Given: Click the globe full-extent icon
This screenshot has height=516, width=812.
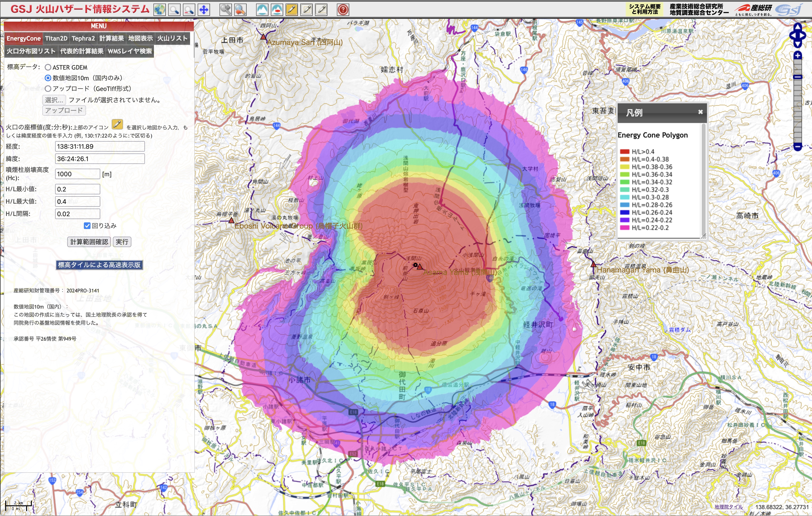Looking at the screenshot, I should [159, 10].
